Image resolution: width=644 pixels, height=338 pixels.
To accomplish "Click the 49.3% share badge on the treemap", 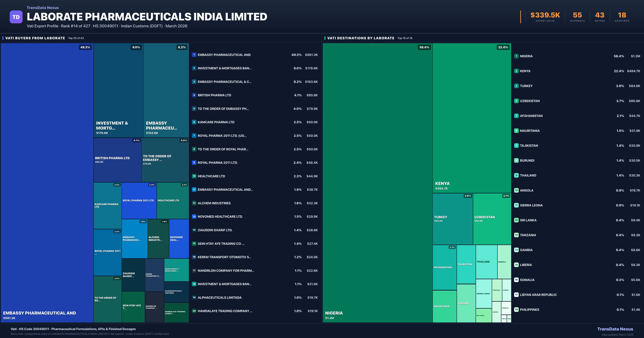I will pyautogui.click(x=85, y=47).
